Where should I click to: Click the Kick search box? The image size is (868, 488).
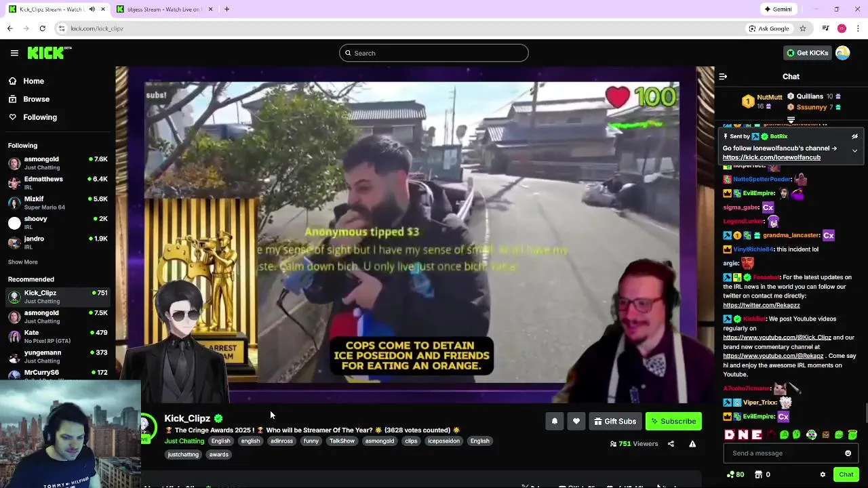click(434, 53)
